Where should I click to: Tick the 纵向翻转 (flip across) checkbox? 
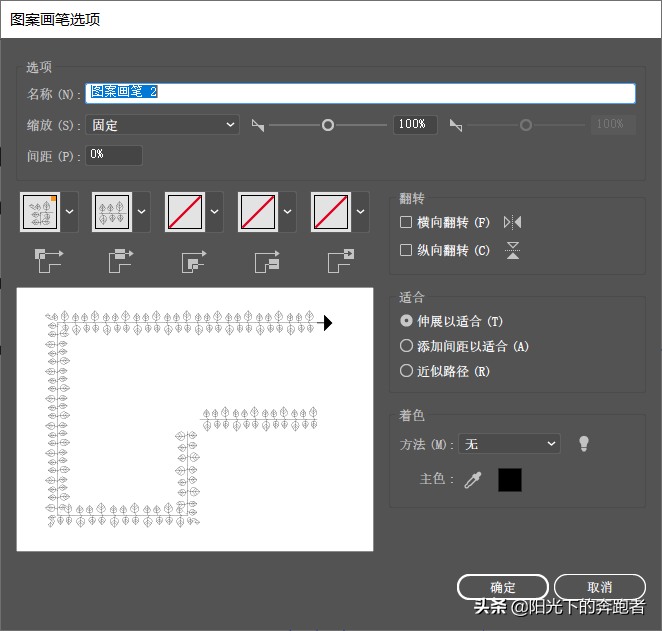(406, 250)
